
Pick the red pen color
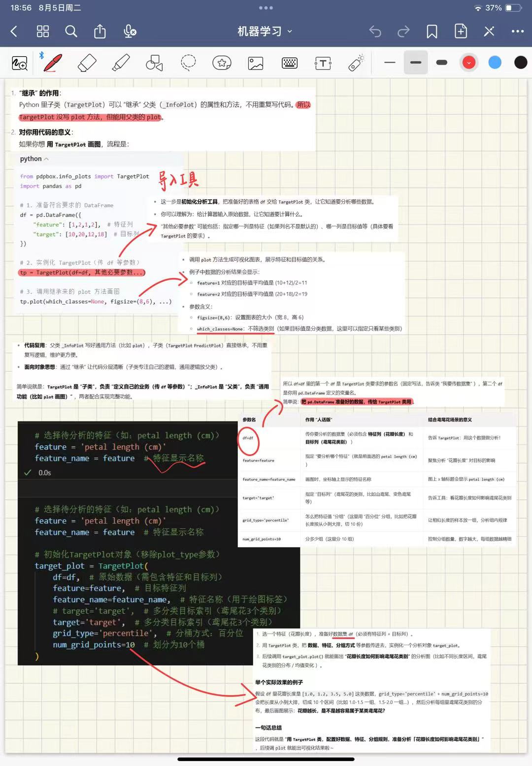469,63
